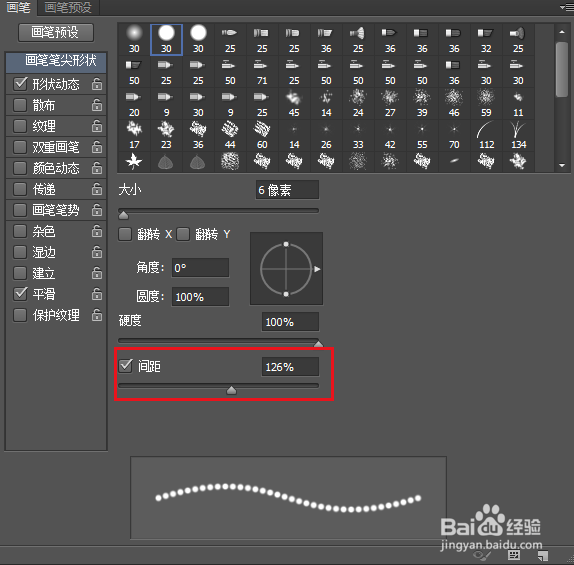The height and width of the screenshot is (565, 574).
Task: Select the size 112 dune grass brush
Action: click(486, 136)
